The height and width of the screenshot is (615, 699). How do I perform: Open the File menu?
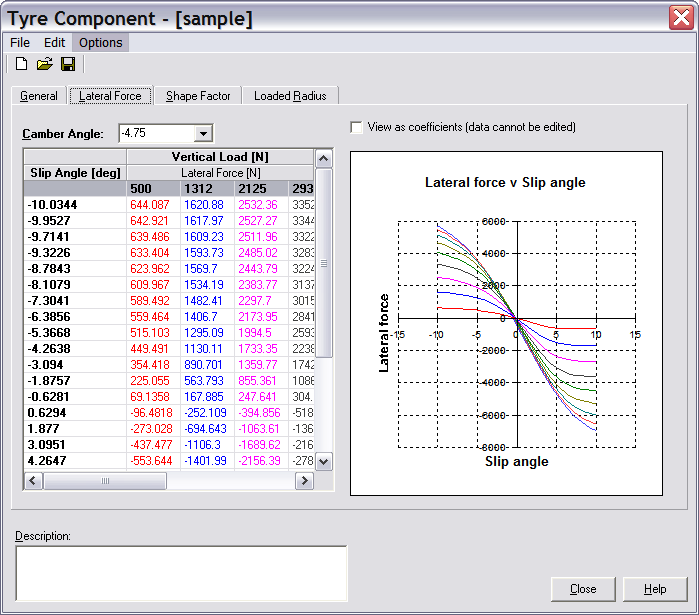[20, 42]
